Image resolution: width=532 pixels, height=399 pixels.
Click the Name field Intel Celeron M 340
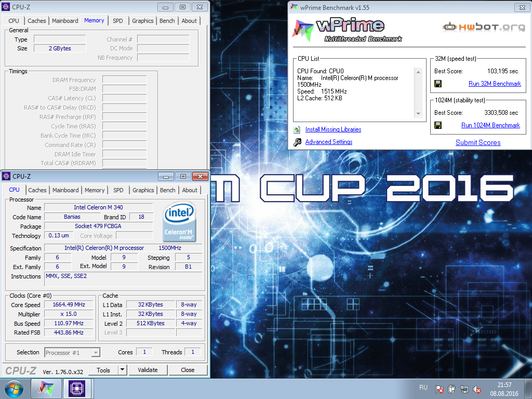(98, 207)
